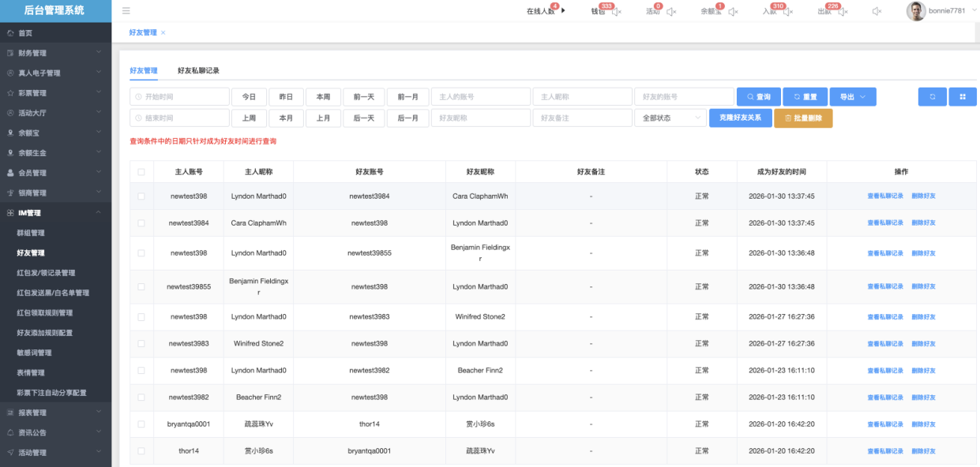
Task: Toggle the select-all checkbox in table header
Action: click(x=141, y=172)
